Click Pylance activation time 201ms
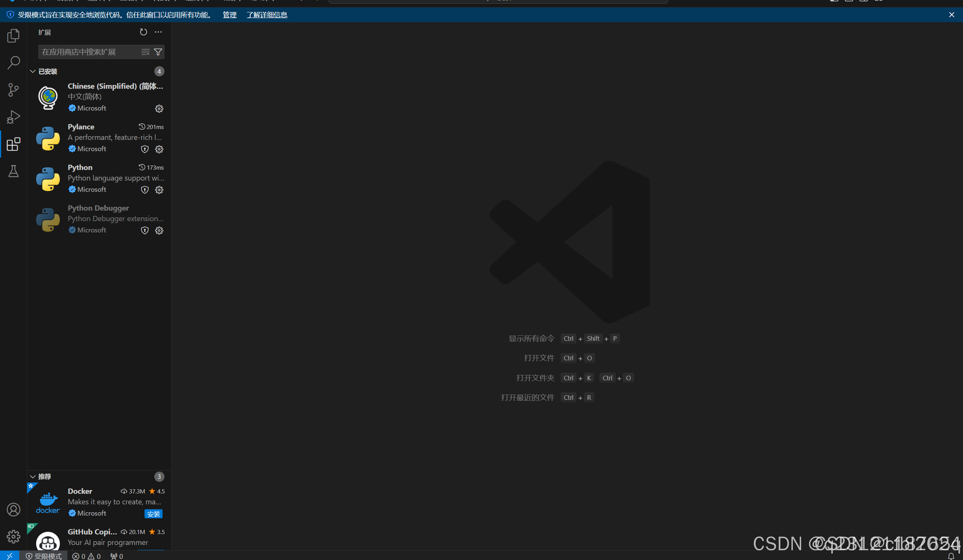 pyautogui.click(x=151, y=127)
